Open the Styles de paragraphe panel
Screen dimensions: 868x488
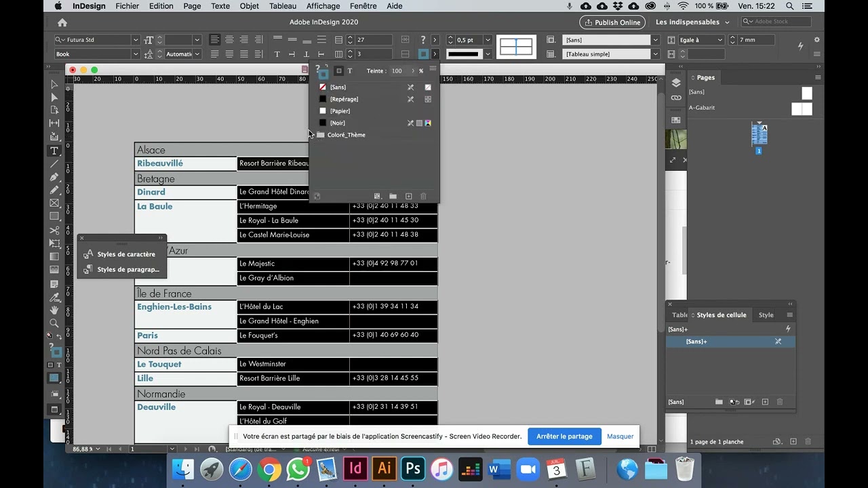[121, 269]
